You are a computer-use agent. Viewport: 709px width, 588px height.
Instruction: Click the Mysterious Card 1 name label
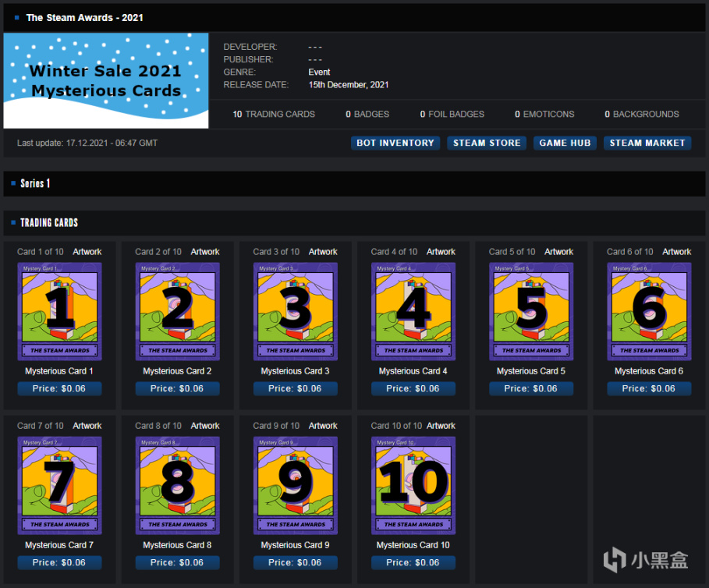click(x=59, y=371)
